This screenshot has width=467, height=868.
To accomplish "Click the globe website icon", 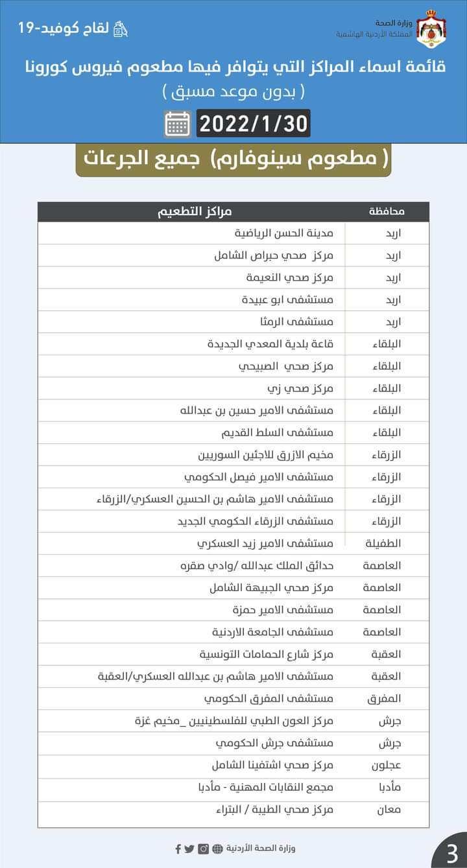I will click(x=217, y=848).
